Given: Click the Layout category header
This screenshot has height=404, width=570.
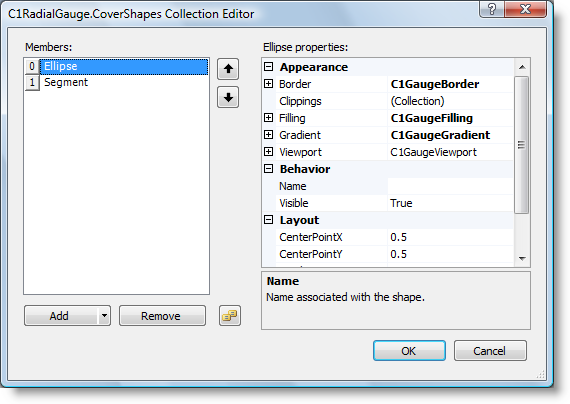Looking at the screenshot, I should point(299,220).
